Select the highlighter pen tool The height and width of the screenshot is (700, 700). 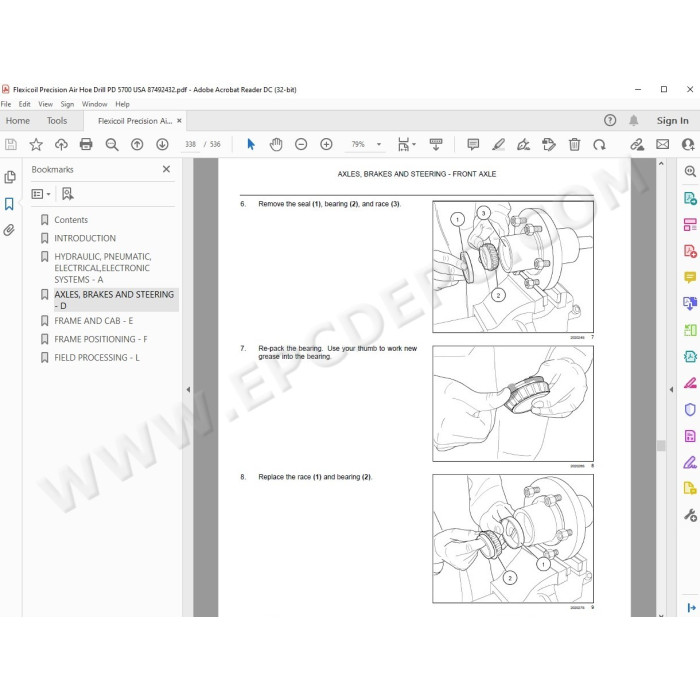pyautogui.click(x=498, y=144)
